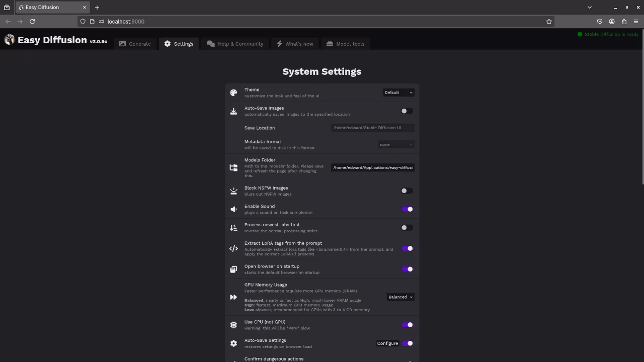Click the v3.0.9c version label
This screenshot has width=644, height=362.
point(99,42)
